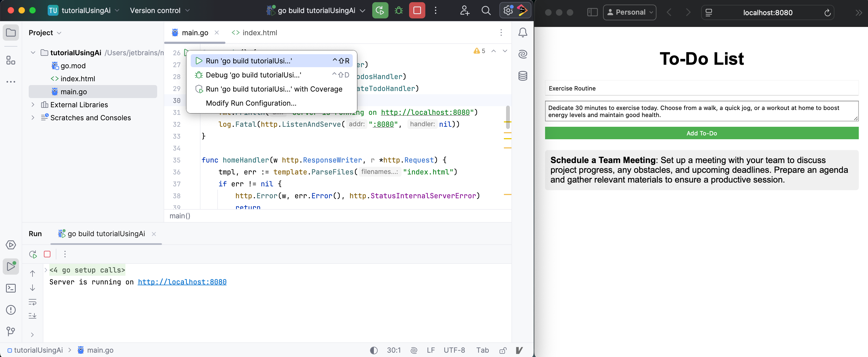Click the Debug bug icon in toolbar
The width and height of the screenshot is (868, 357).
pyautogui.click(x=399, y=11)
